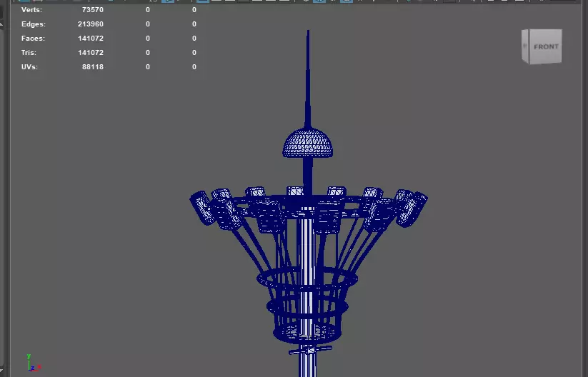Click the XYZ axis orientation gizmo
The image size is (588, 377).
(x=33, y=363)
